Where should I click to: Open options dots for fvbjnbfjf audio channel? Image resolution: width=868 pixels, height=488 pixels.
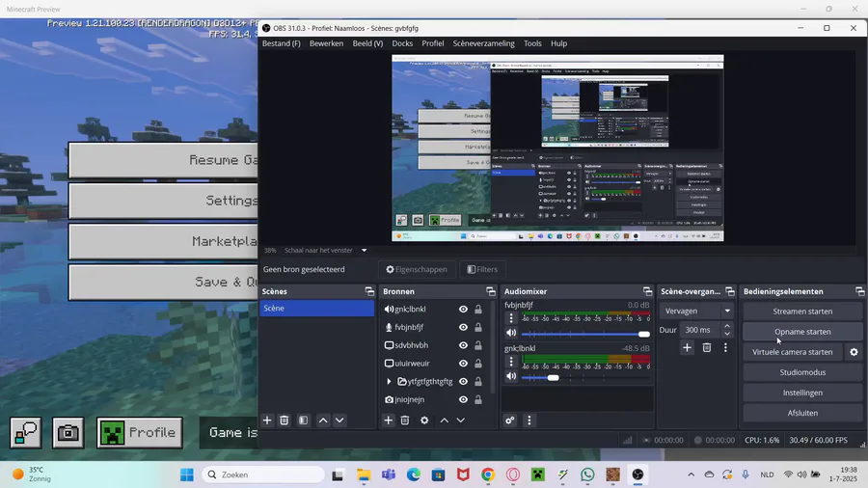[x=511, y=318]
